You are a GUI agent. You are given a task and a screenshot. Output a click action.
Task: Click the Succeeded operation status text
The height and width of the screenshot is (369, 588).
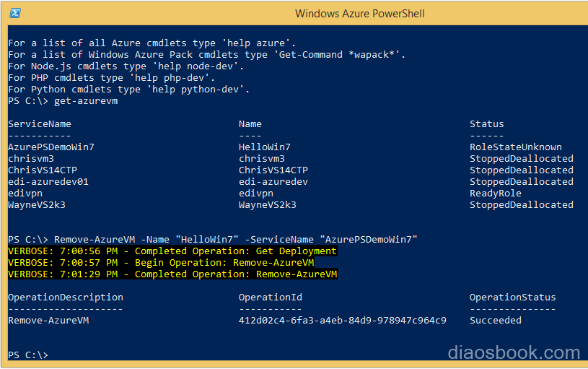coord(496,321)
